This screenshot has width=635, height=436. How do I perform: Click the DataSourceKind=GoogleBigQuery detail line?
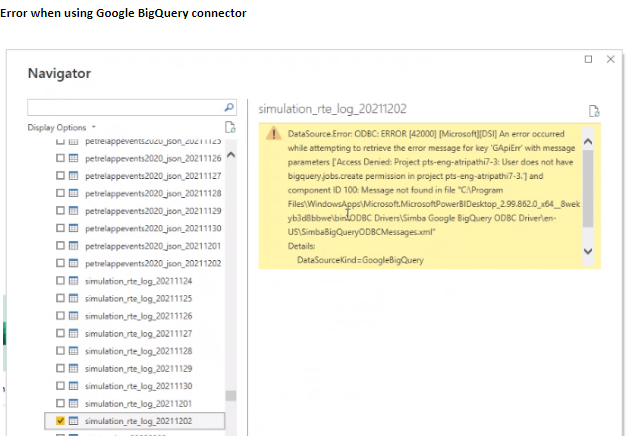click(360, 260)
